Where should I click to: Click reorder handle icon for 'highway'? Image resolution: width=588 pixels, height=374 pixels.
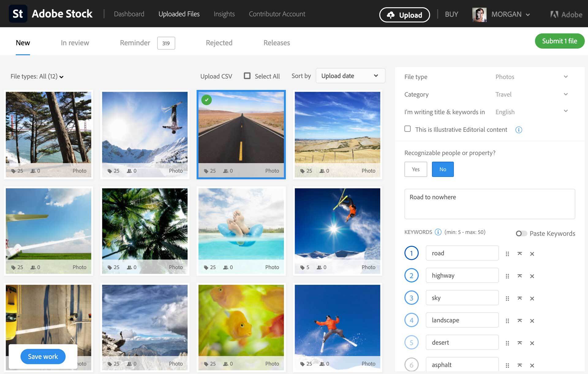(507, 275)
